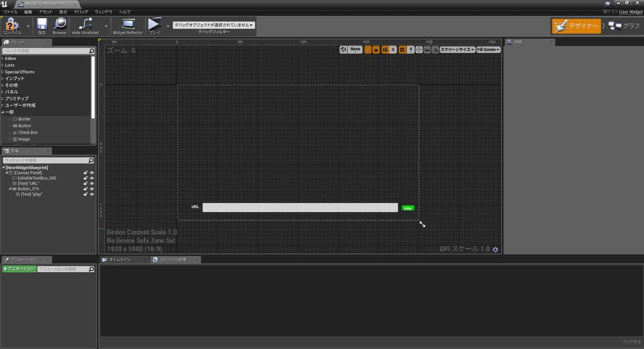Click the hierarchy widget search field
This screenshot has width=644, height=349.
48,160
